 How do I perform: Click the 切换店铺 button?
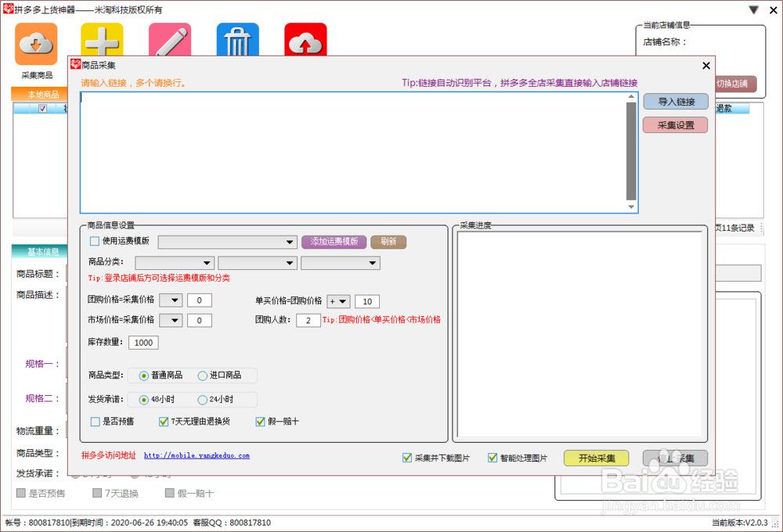click(734, 84)
